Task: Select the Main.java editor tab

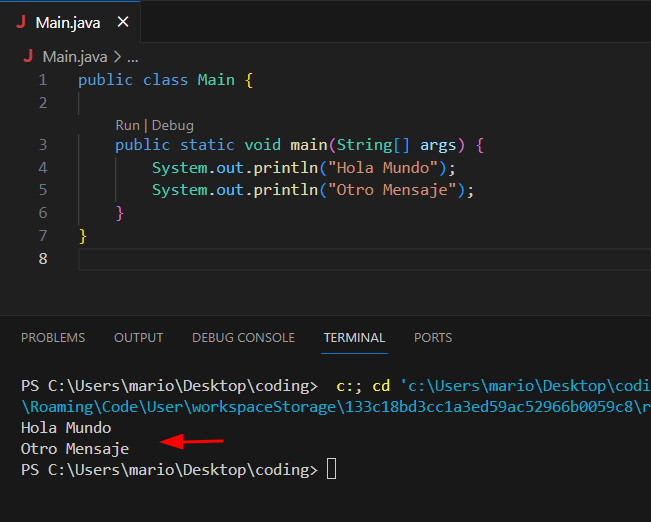Action: [70, 22]
